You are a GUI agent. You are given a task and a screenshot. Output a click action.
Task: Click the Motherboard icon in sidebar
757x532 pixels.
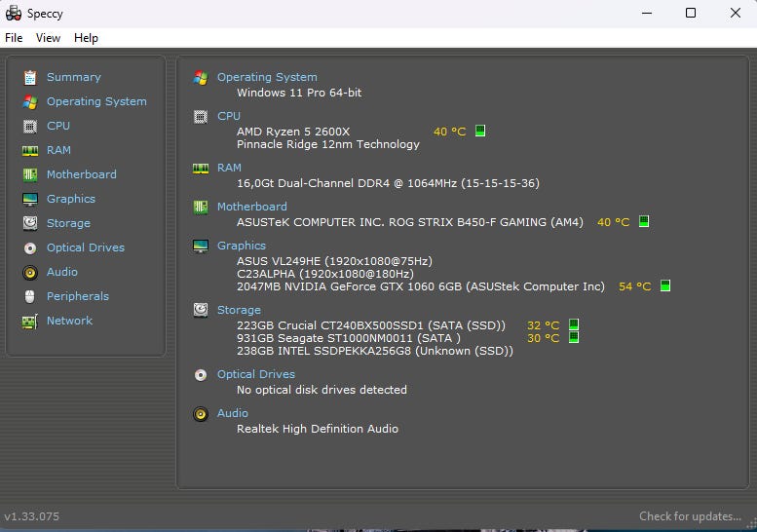30,174
